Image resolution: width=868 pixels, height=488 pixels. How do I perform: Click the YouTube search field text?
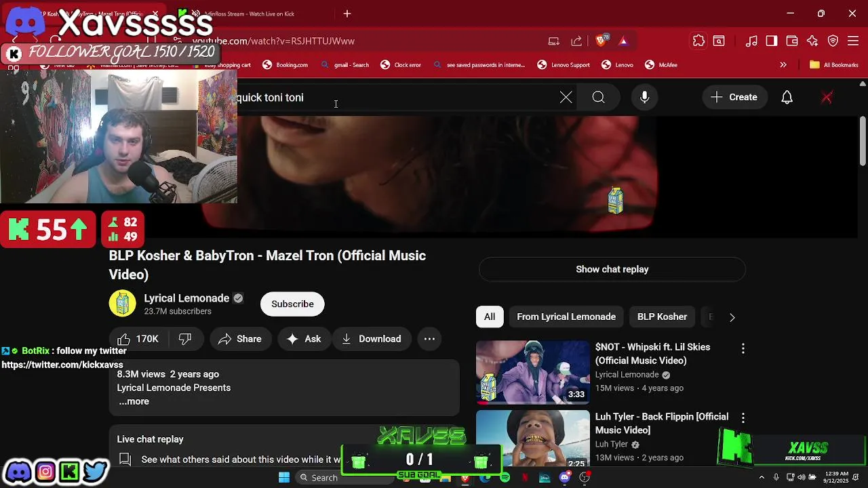(270, 98)
